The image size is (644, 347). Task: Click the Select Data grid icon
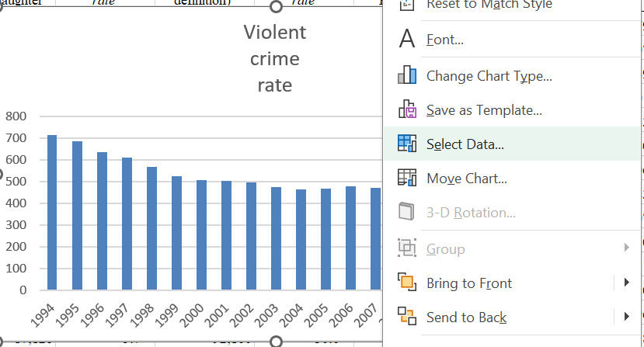407,144
